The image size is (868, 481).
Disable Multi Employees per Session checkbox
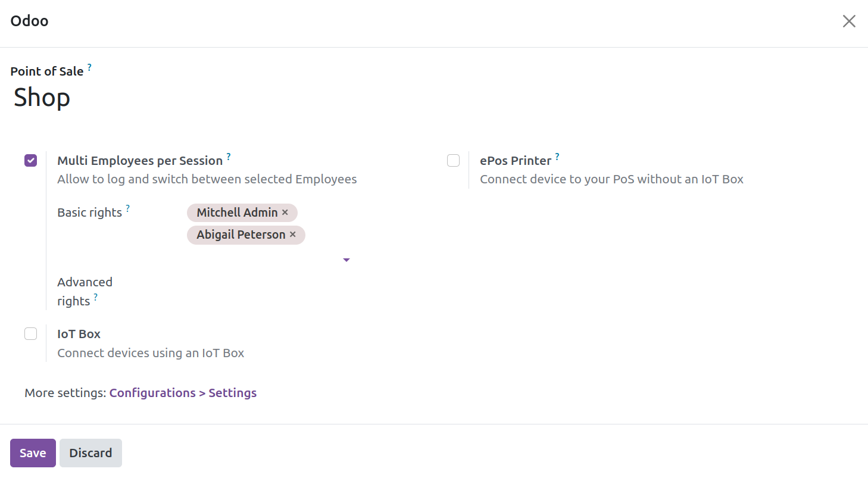coord(31,160)
